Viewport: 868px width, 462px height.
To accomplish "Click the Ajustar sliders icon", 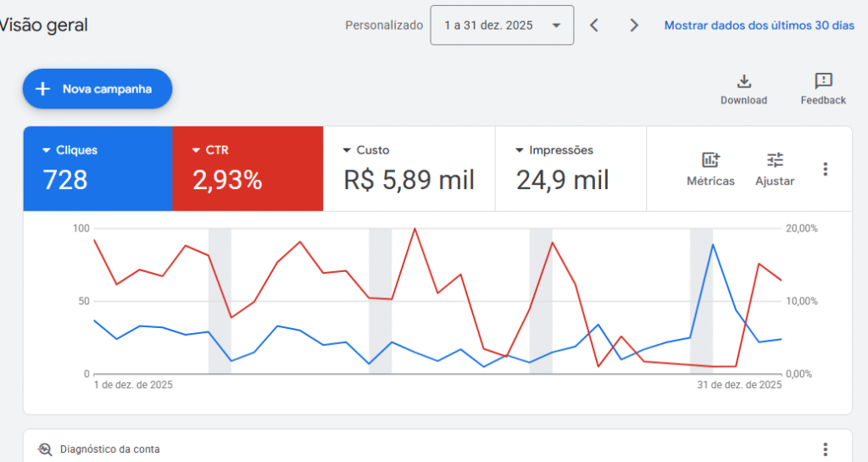I will (x=775, y=159).
